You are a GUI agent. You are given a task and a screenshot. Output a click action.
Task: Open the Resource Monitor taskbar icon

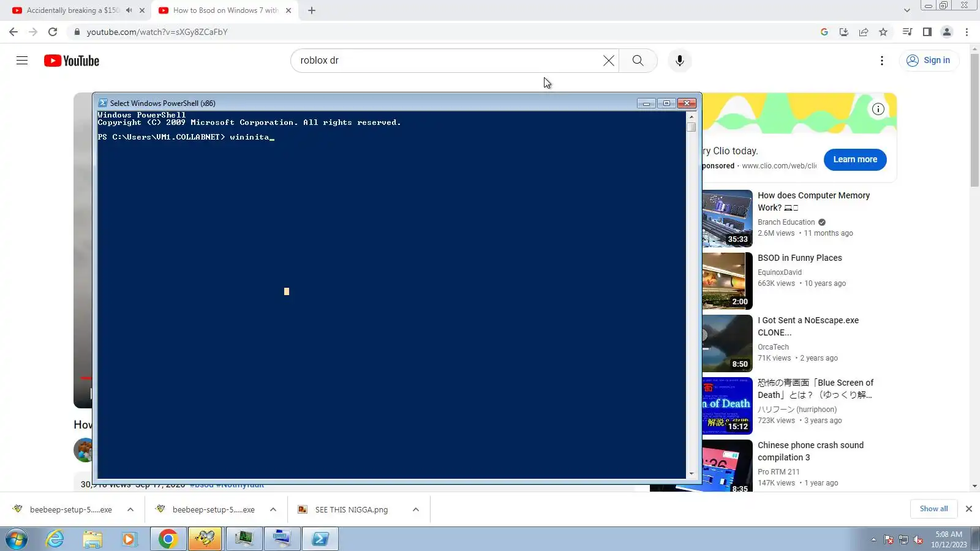244,539
